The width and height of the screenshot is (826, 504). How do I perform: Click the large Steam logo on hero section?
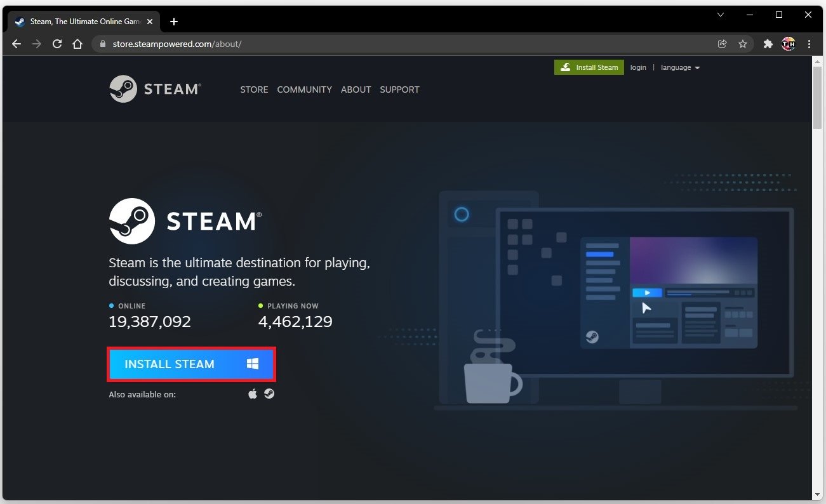(x=185, y=221)
